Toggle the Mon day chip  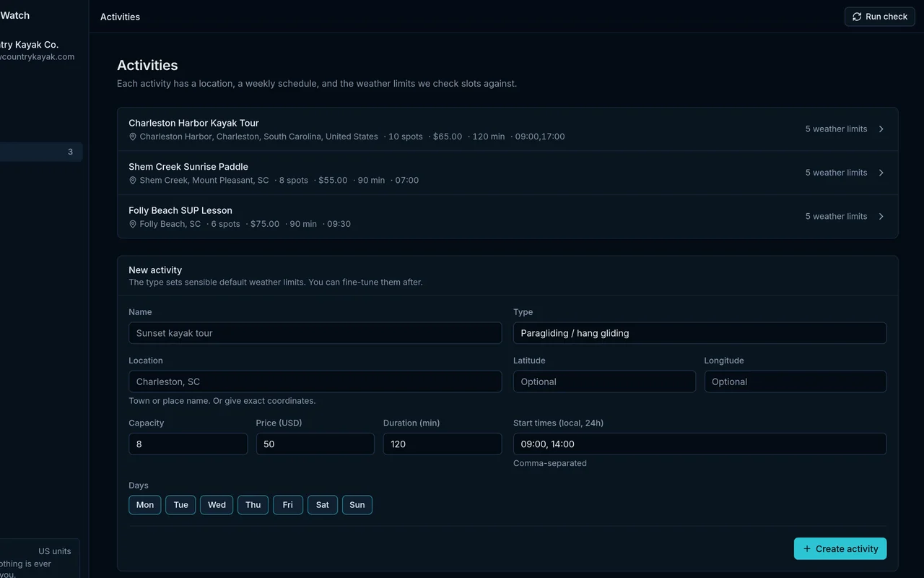click(x=145, y=505)
